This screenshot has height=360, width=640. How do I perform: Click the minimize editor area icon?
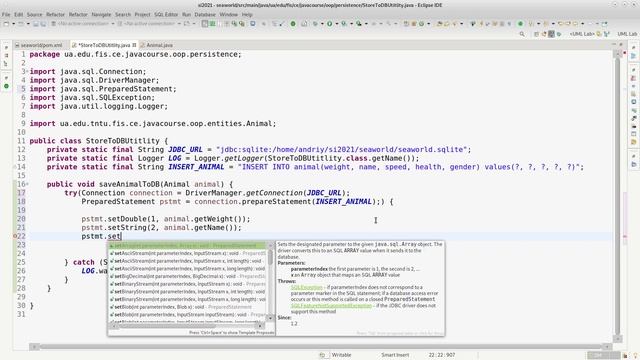614,44
